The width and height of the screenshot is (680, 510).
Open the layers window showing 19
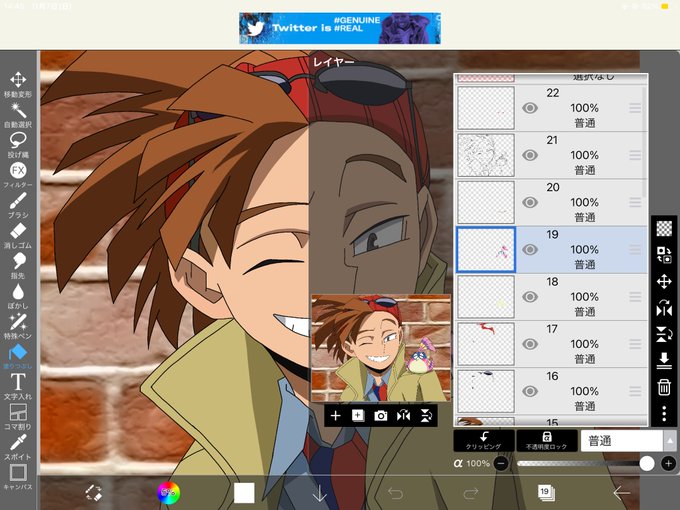546,493
